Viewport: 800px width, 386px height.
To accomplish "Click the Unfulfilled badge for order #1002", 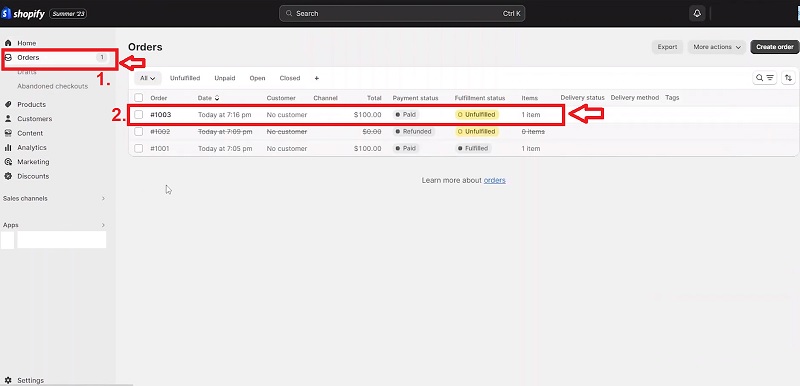I will (477, 132).
